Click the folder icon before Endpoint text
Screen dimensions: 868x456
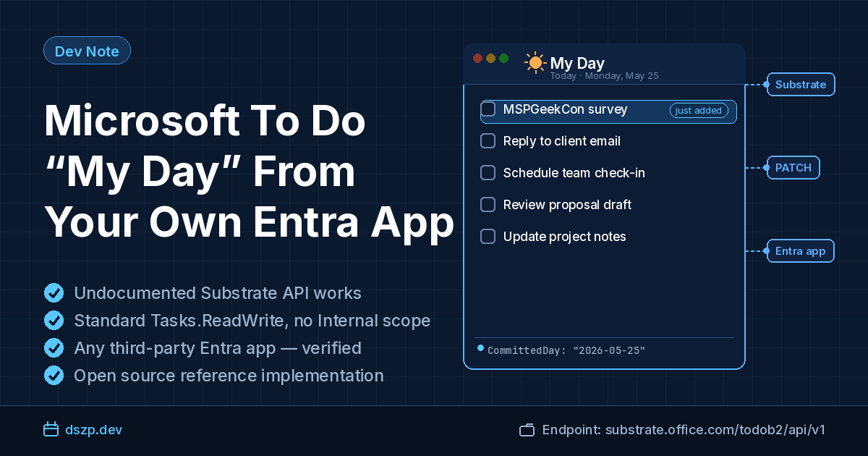click(527, 430)
